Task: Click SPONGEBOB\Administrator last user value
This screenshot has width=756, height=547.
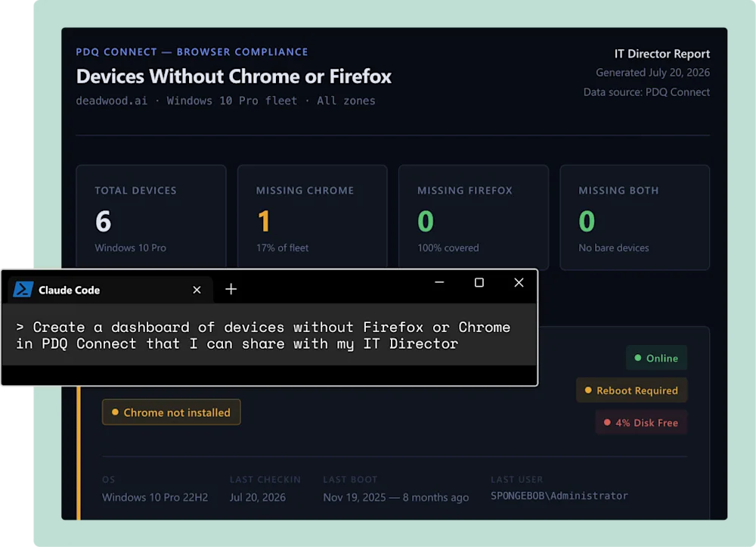Action: point(559,496)
